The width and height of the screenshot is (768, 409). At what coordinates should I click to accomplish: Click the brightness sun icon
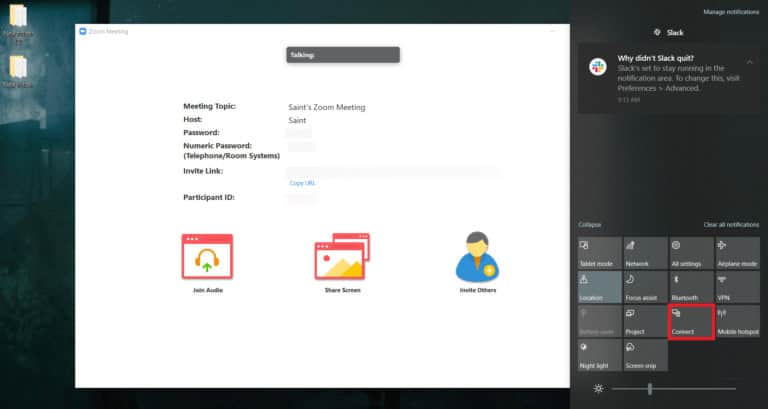(x=598, y=388)
